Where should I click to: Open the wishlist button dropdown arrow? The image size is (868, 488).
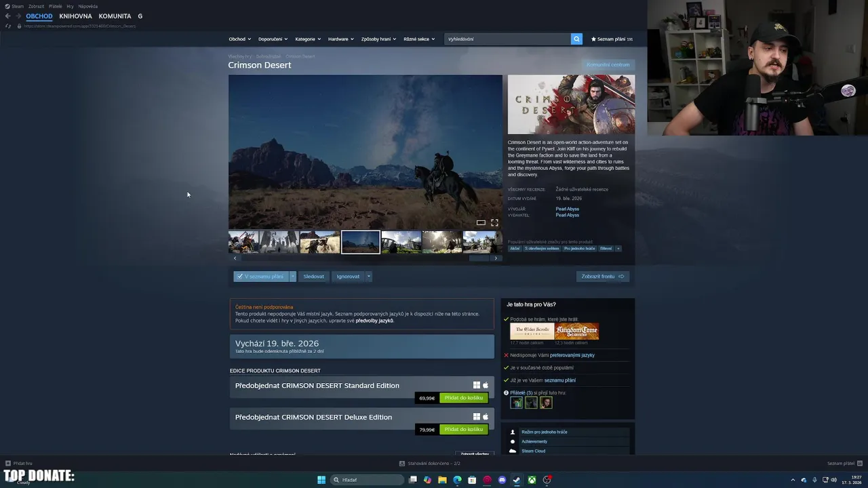pos(293,277)
